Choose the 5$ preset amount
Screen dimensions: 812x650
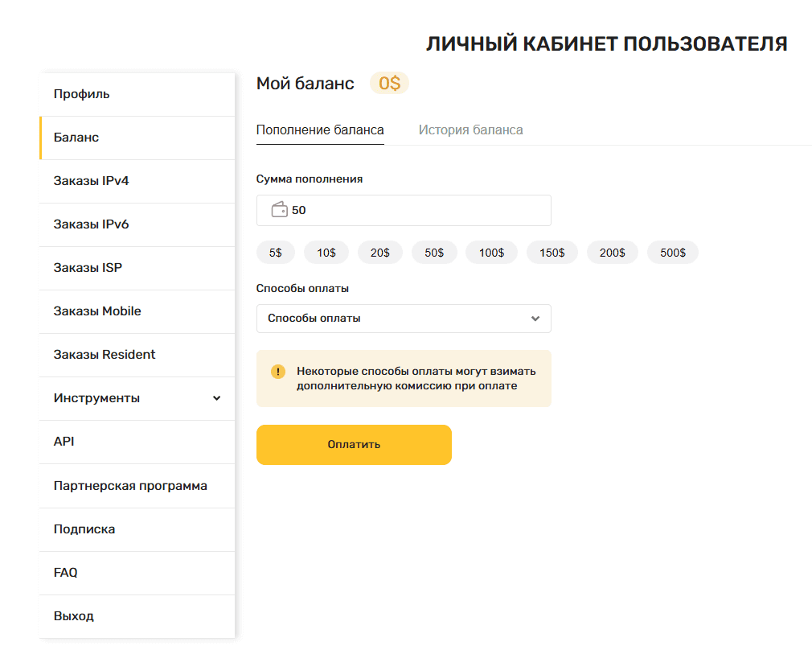(276, 253)
